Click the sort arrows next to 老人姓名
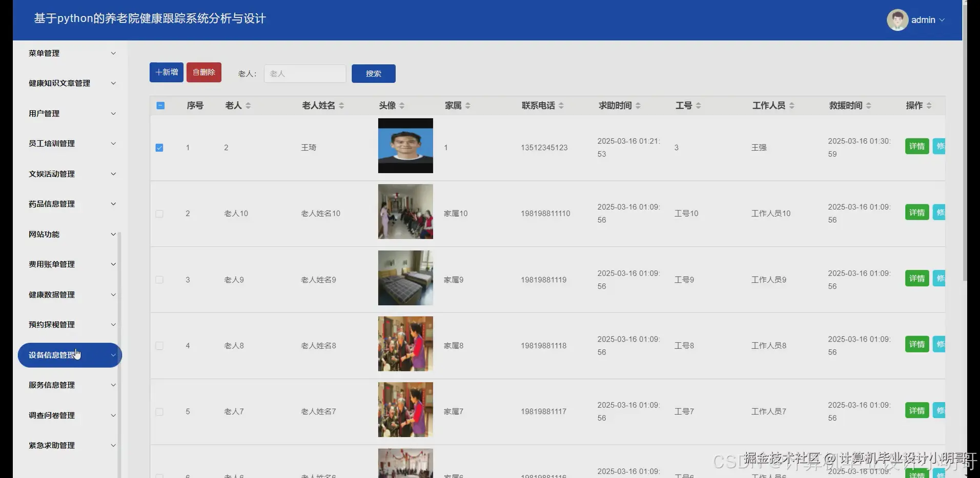Viewport: 980px width, 478px height. (x=341, y=106)
